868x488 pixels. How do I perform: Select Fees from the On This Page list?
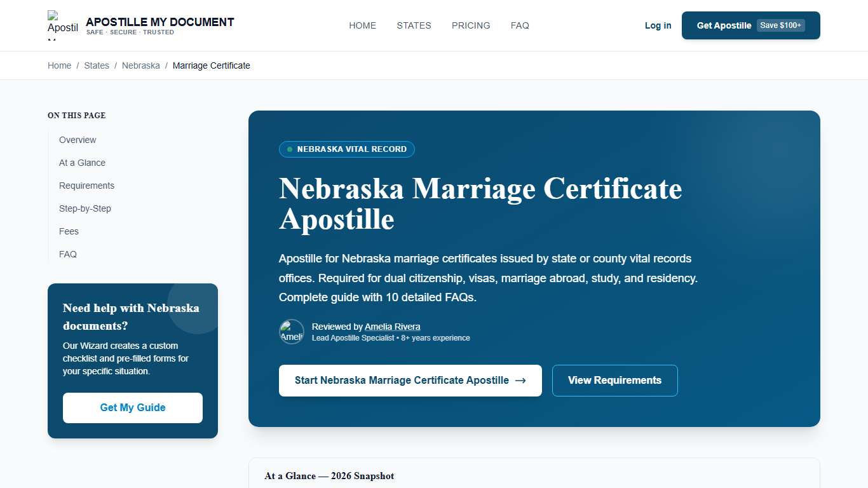[69, 231]
